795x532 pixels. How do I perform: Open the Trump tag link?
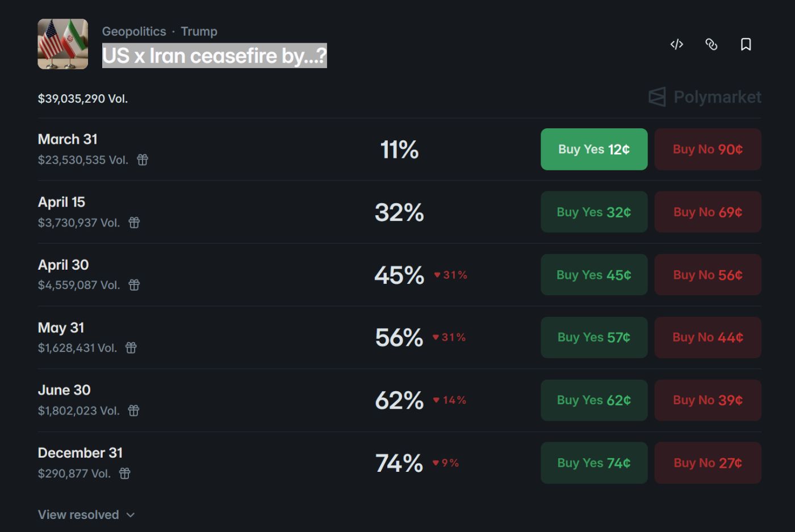coord(199,31)
